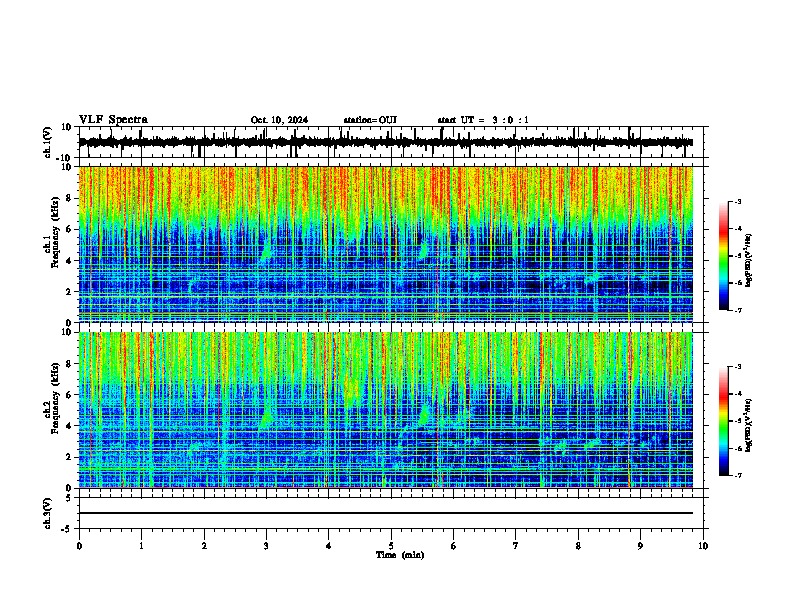This screenshot has height=612, width=792.
Task: Click time axis tick label '1'
Action: point(141,546)
